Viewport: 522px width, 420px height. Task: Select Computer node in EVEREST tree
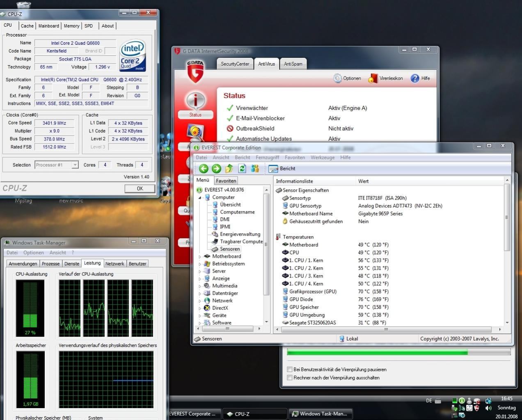point(223,197)
